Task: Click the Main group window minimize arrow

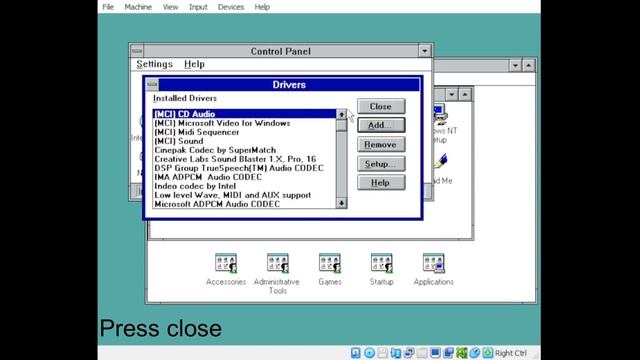Action: pos(451,95)
